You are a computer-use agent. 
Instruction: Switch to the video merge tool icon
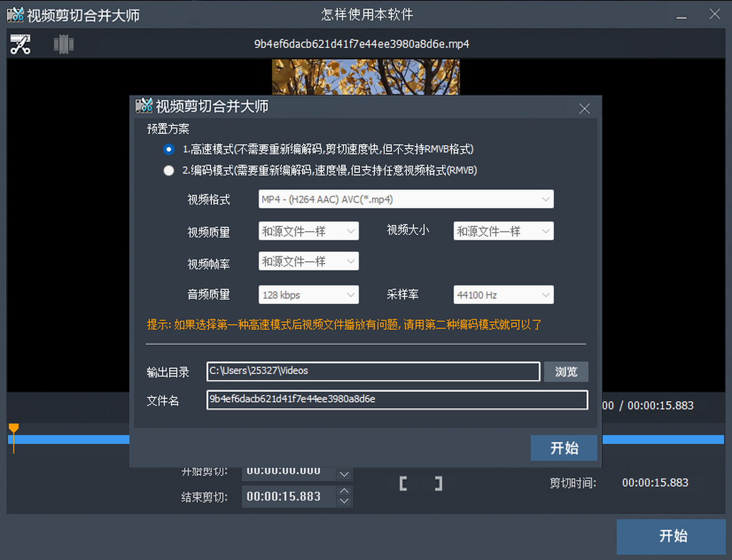click(x=63, y=44)
